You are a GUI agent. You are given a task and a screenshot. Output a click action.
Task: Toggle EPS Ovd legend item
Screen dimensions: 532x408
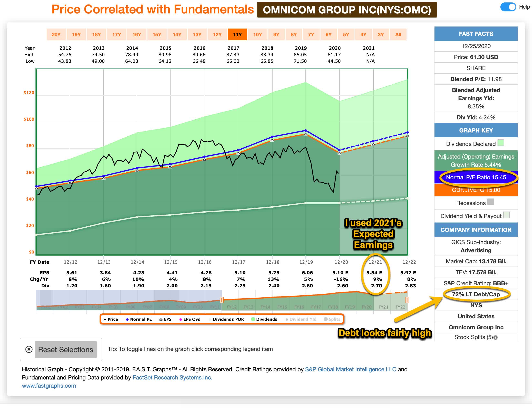pyautogui.click(x=190, y=319)
